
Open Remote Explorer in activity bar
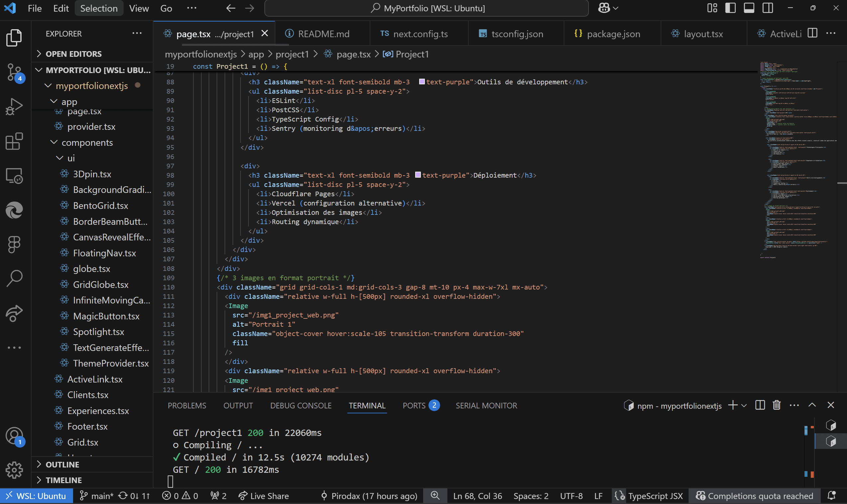point(14,176)
